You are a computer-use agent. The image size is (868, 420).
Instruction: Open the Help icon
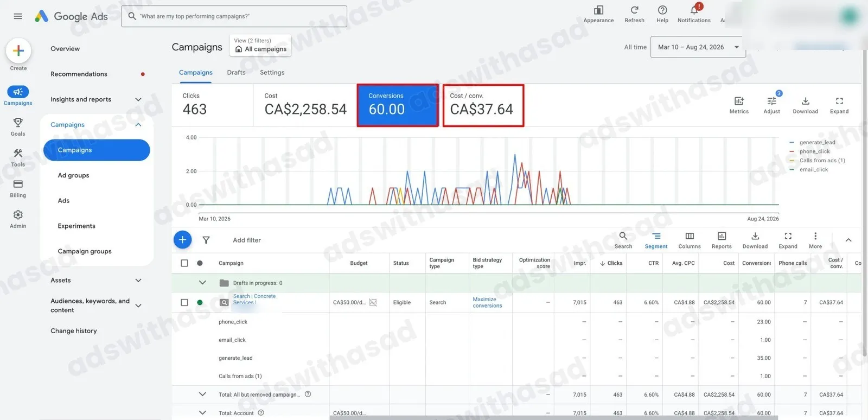[662, 10]
